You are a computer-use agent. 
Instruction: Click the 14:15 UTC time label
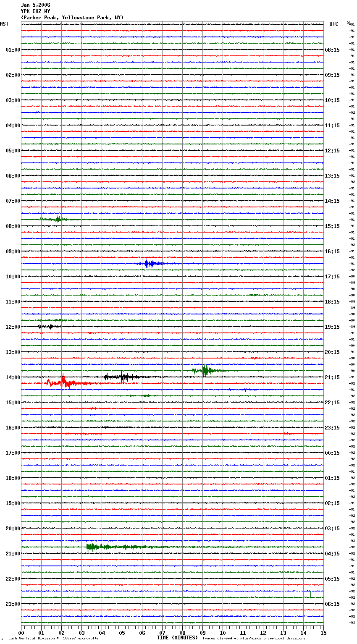click(x=332, y=201)
